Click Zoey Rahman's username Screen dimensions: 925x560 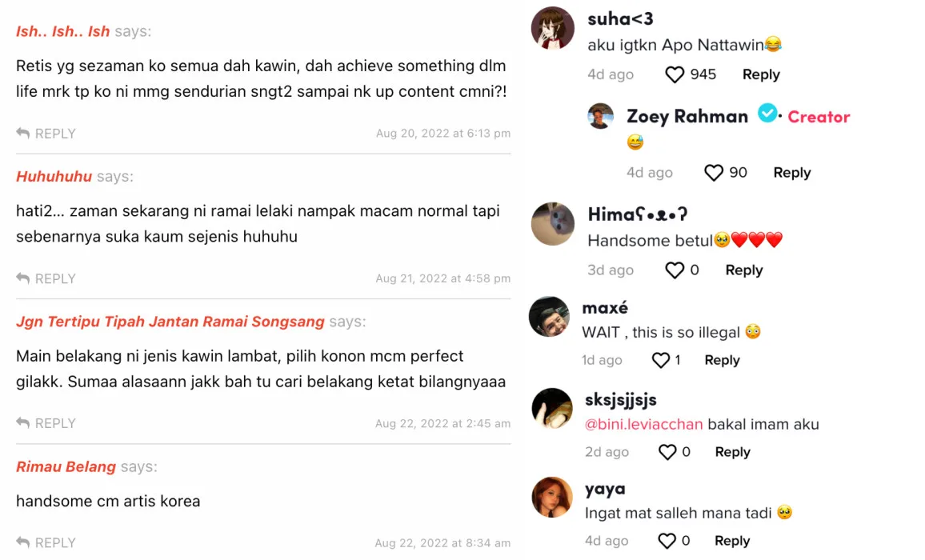tap(687, 116)
